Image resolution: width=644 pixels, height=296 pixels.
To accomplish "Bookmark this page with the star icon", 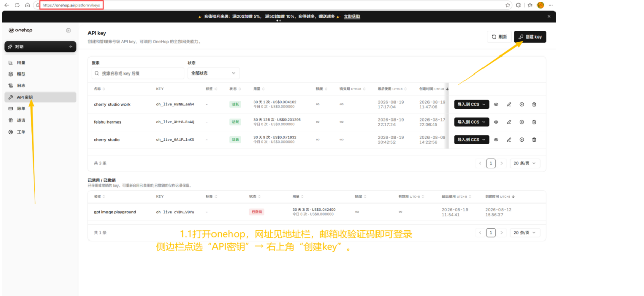I will pos(508,5).
